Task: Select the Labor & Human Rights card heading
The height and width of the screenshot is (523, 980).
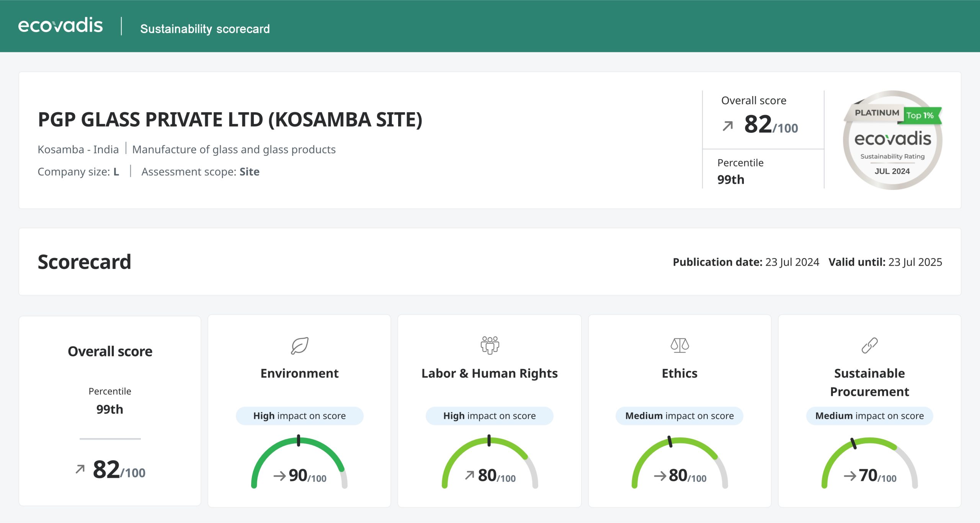Action: click(489, 373)
